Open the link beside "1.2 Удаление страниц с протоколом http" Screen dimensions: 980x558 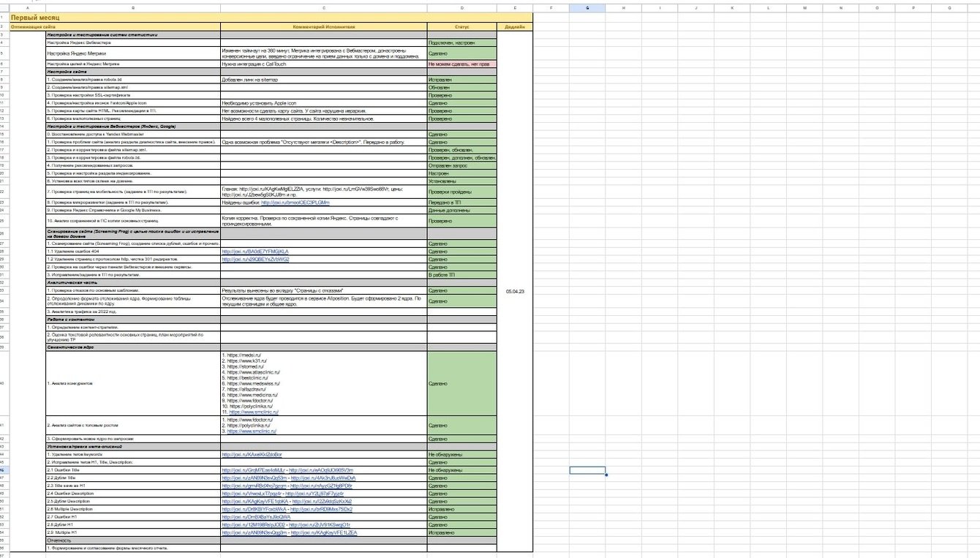[x=255, y=259]
